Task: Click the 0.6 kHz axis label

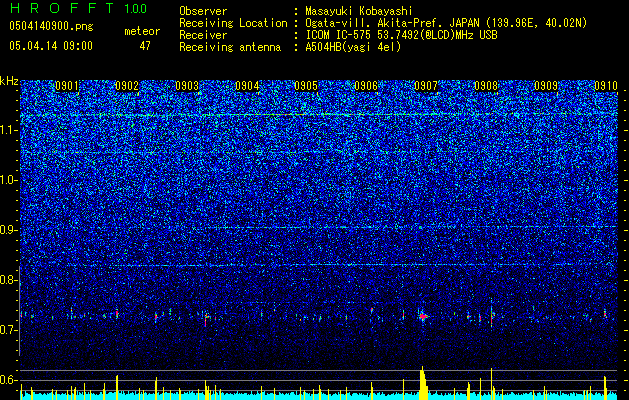Action: (8, 380)
